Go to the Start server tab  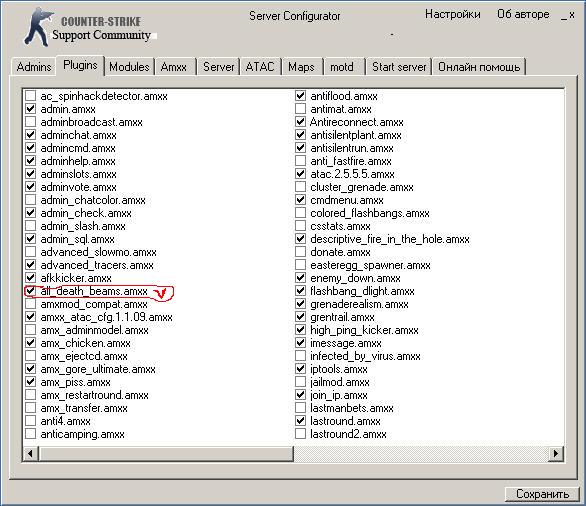tap(399, 67)
